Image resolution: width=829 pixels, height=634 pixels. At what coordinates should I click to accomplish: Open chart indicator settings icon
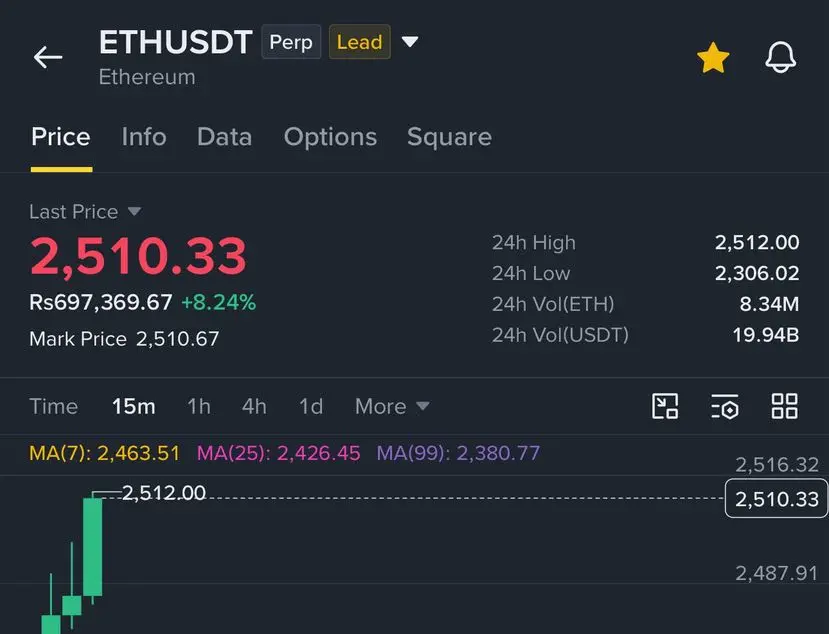coord(725,406)
